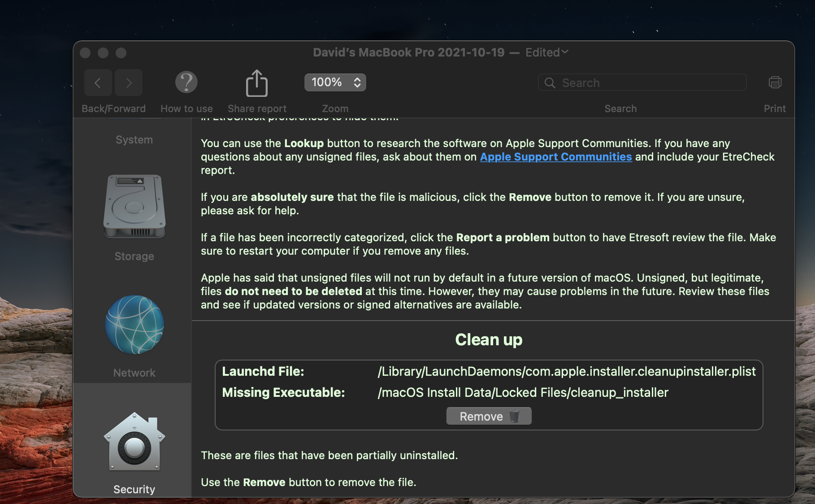Go forward with the right chevron button
Image resolution: width=815 pixels, height=504 pixels.
click(x=129, y=83)
